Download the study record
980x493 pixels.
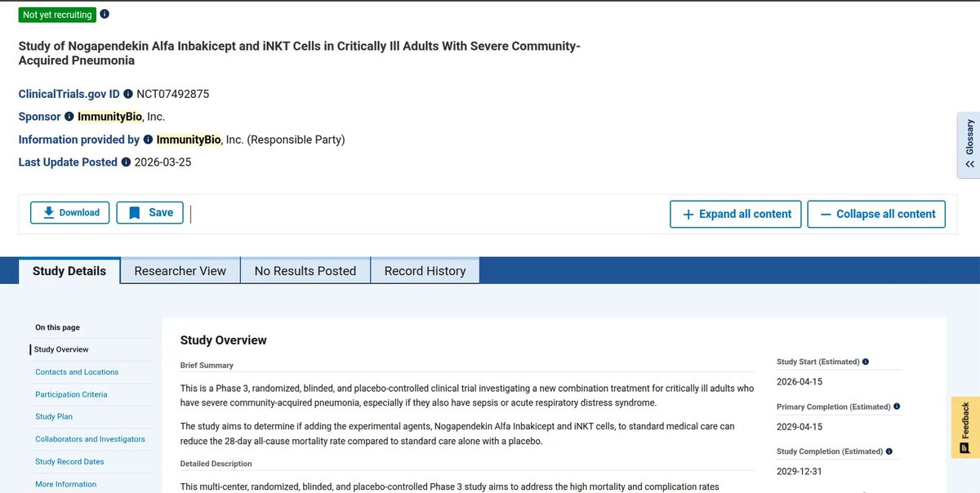coord(69,212)
